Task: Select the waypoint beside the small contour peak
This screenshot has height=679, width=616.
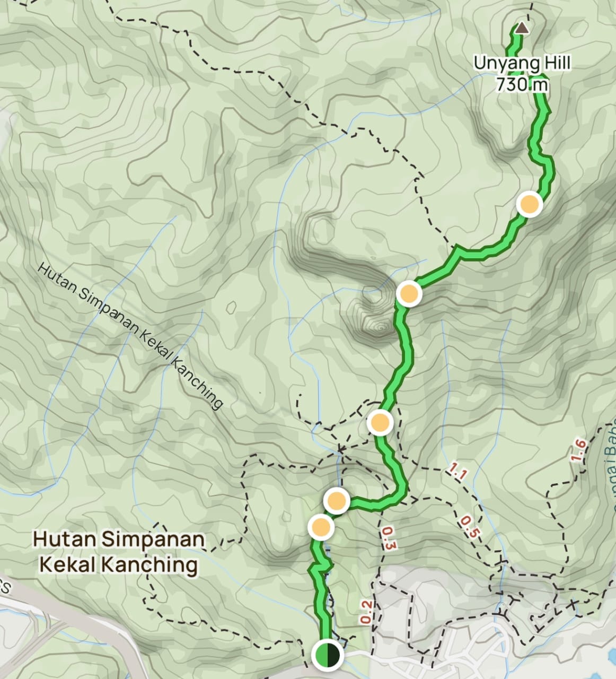Action: pyautogui.click(x=409, y=294)
